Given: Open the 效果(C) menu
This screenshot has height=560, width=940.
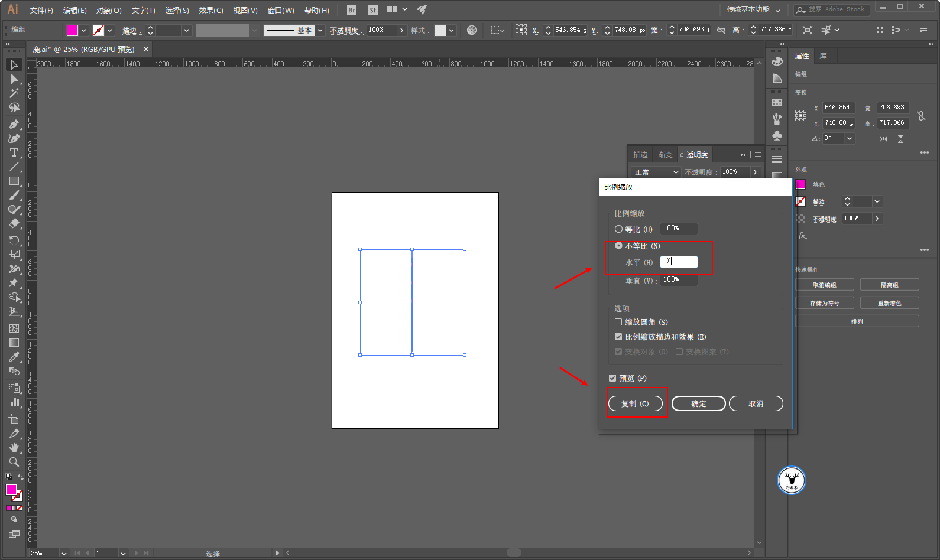Looking at the screenshot, I should point(211,10).
